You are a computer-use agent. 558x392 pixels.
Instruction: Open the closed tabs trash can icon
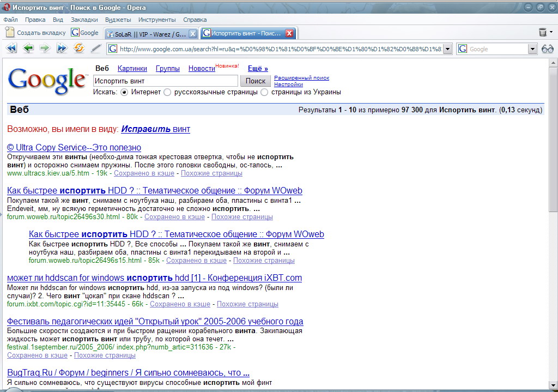tap(543, 33)
